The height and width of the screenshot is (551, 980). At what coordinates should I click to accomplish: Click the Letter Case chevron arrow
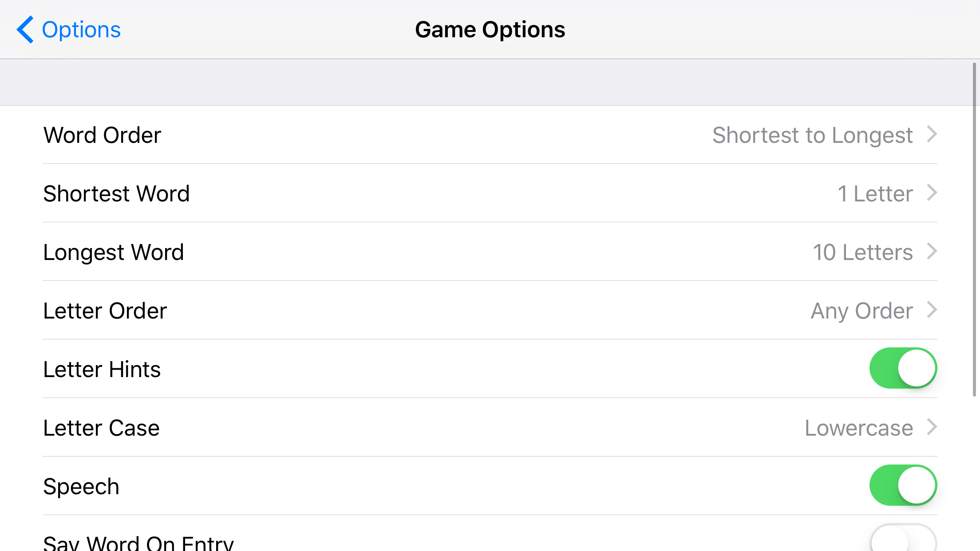tap(932, 427)
